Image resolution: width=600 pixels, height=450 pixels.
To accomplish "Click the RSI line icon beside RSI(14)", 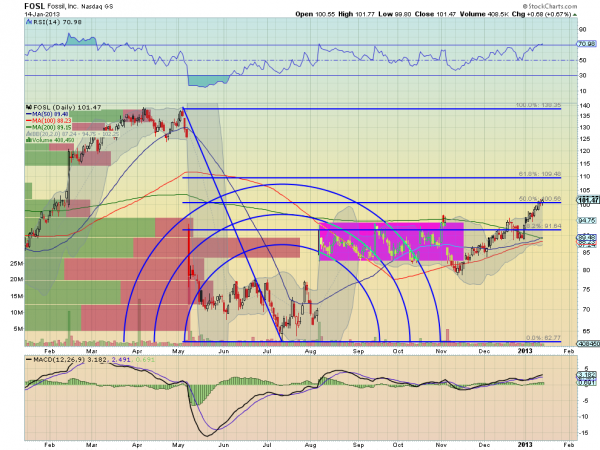I will point(29,22).
